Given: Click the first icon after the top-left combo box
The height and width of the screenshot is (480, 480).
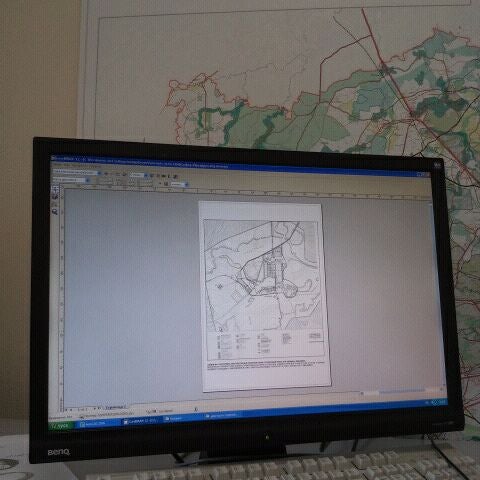Looking at the screenshot, I should point(106,173).
